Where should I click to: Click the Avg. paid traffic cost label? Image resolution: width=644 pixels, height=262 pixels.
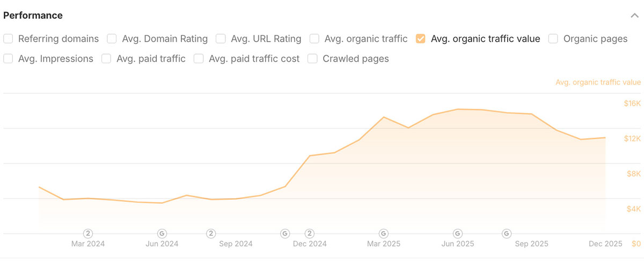coord(254,59)
